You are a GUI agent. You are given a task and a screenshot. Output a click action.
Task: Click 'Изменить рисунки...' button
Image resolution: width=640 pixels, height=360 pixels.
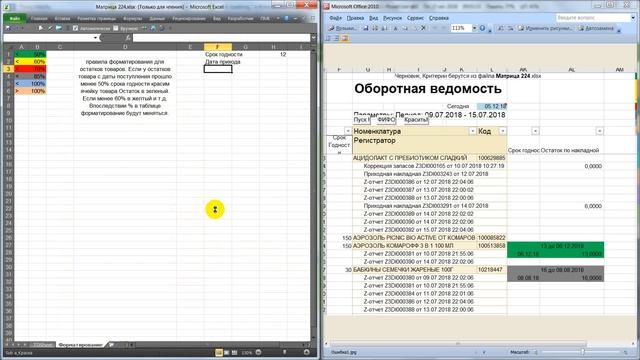(x=546, y=28)
